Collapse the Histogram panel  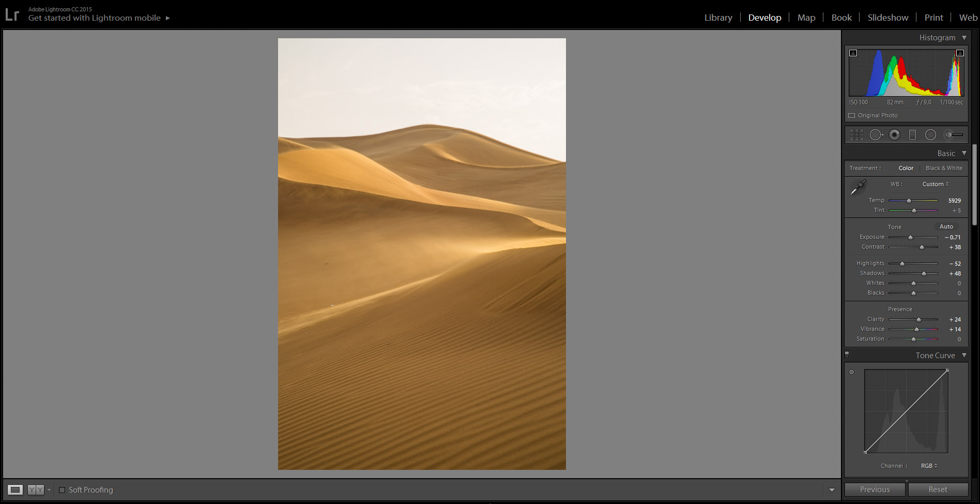click(x=964, y=37)
